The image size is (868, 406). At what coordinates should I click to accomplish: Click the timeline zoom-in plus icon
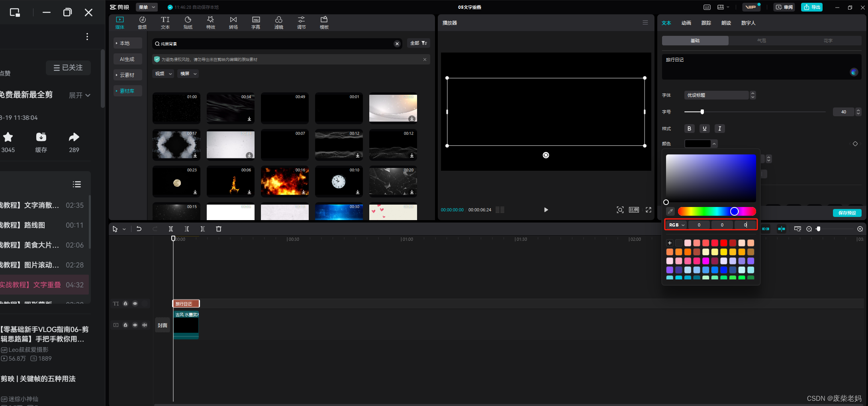[860, 229]
